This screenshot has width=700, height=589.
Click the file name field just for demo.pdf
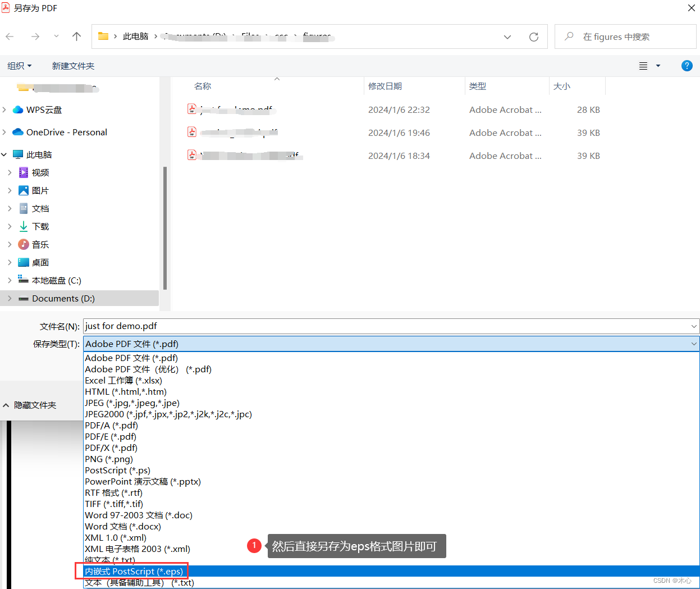click(387, 326)
